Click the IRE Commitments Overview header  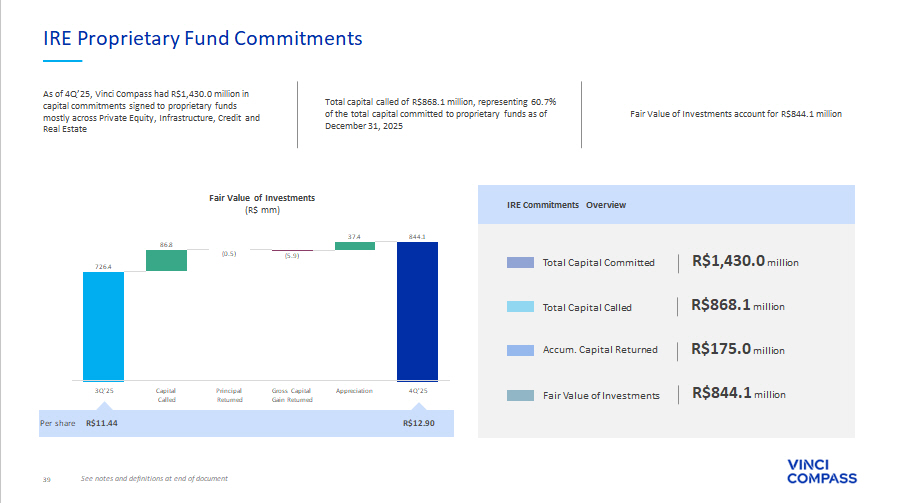566,205
